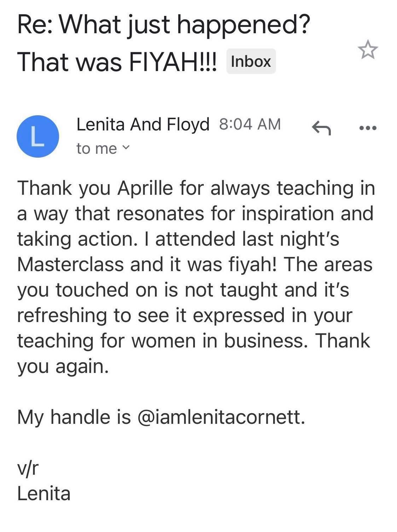Tap 'That was FIYAH!!!' in the subject
The height and width of the screenshot is (532, 397).
117,62
